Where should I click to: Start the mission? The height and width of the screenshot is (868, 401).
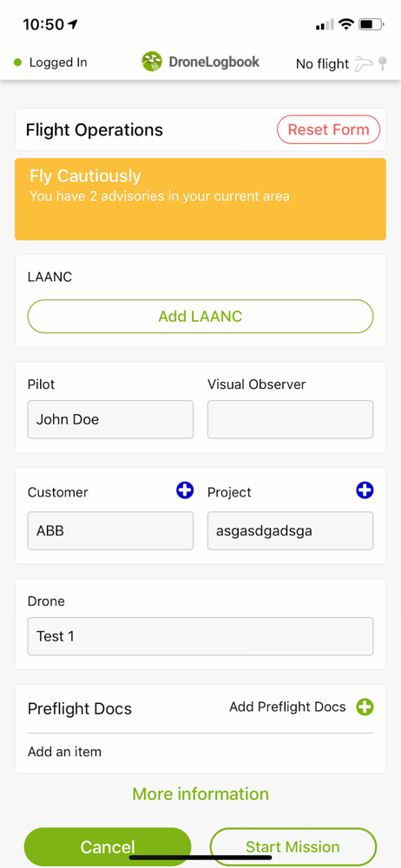pyautogui.click(x=293, y=847)
